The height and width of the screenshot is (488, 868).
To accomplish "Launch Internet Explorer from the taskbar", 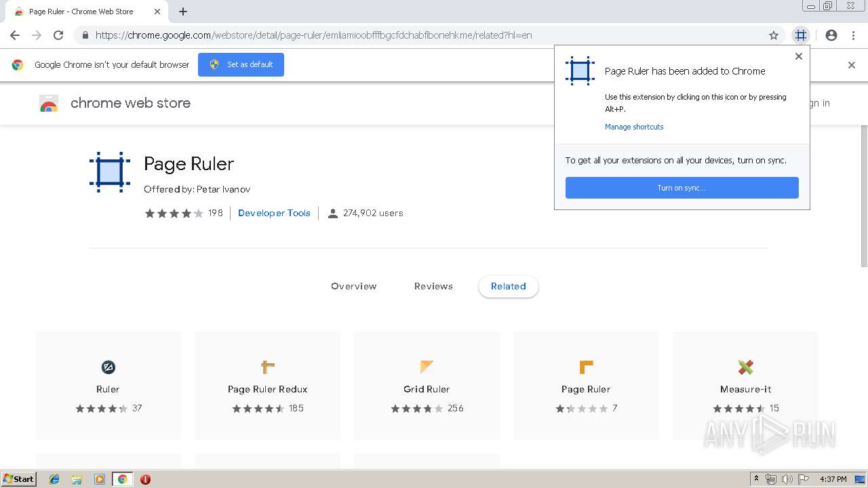I will [x=54, y=479].
